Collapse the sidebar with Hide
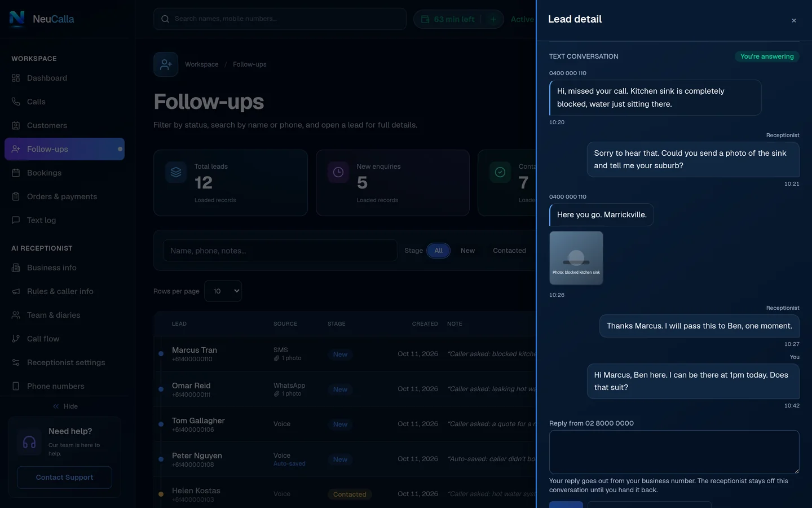This screenshot has width=812, height=508. click(65, 406)
